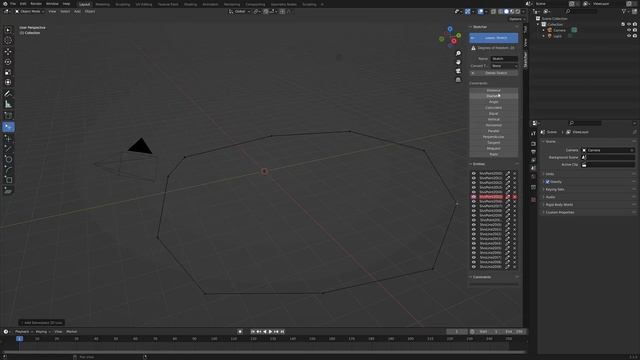This screenshot has height=360, width=640.
Task: Select the sketcher Add Rectangle tool
Action: click(8, 180)
